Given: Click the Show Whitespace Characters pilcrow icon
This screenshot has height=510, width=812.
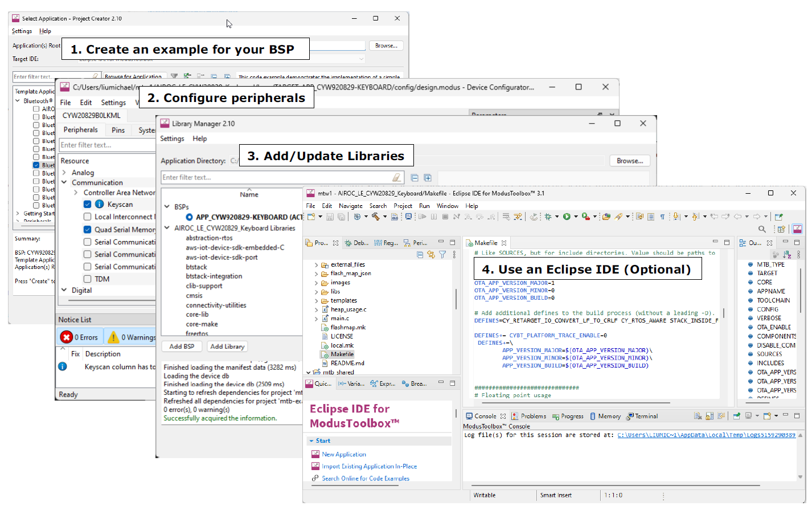Looking at the screenshot, I should (x=662, y=217).
